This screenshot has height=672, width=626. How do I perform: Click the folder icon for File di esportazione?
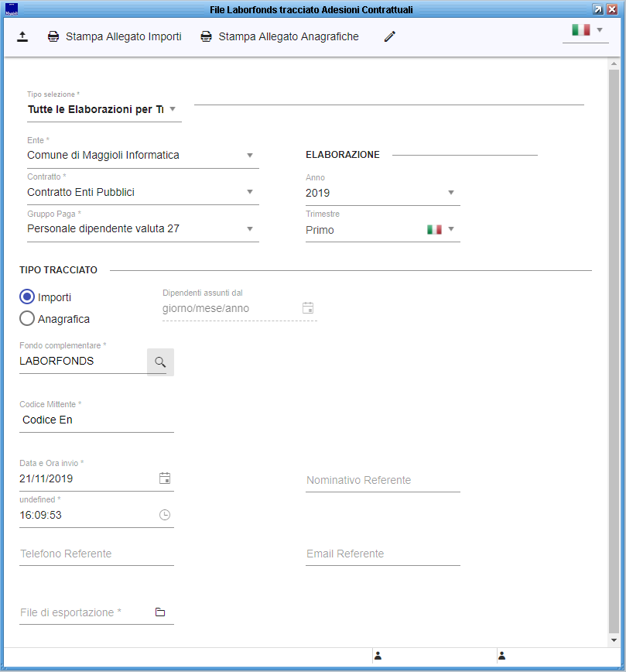pos(160,612)
